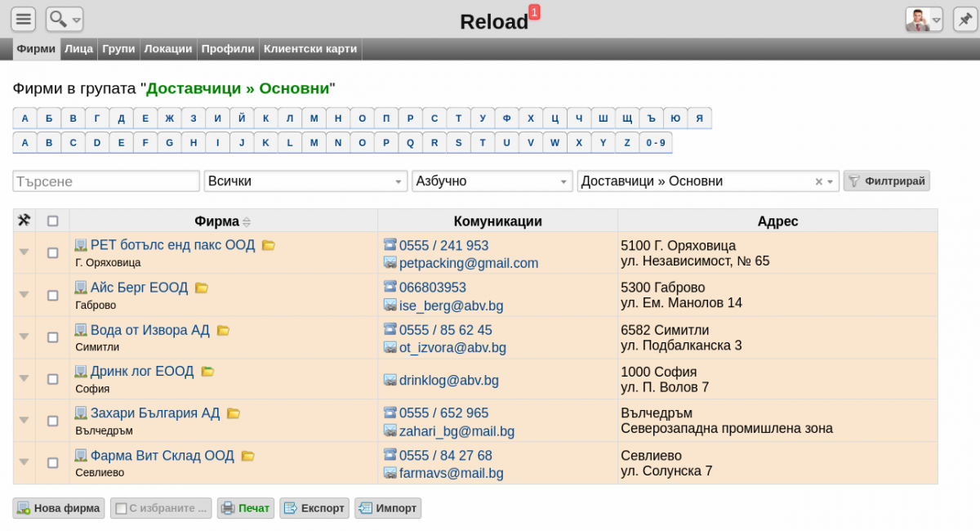Open the hamburger main menu

tap(24, 19)
